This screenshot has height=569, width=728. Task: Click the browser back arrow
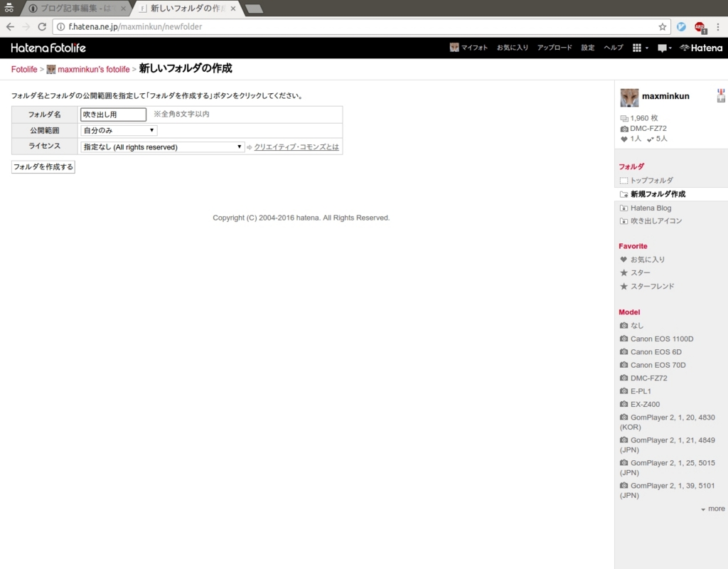10,27
